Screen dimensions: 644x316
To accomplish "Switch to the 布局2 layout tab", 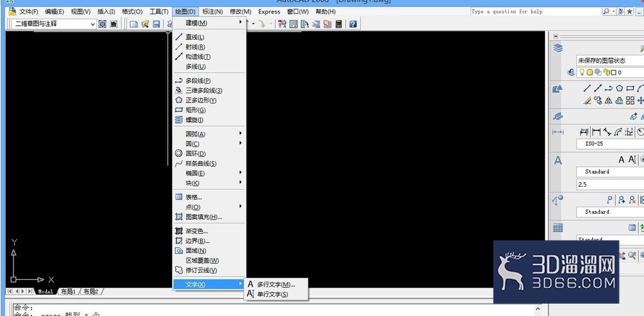I will (91, 292).
